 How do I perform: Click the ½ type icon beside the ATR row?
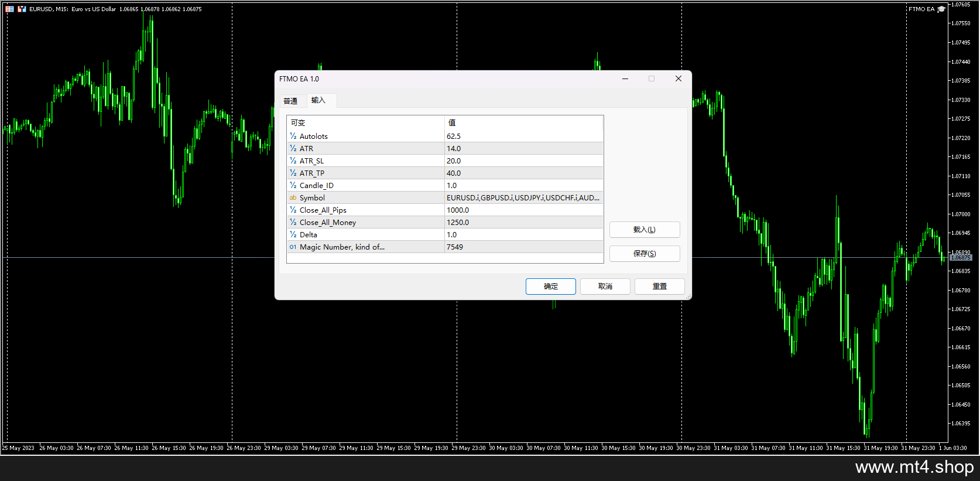pos(293,148)
